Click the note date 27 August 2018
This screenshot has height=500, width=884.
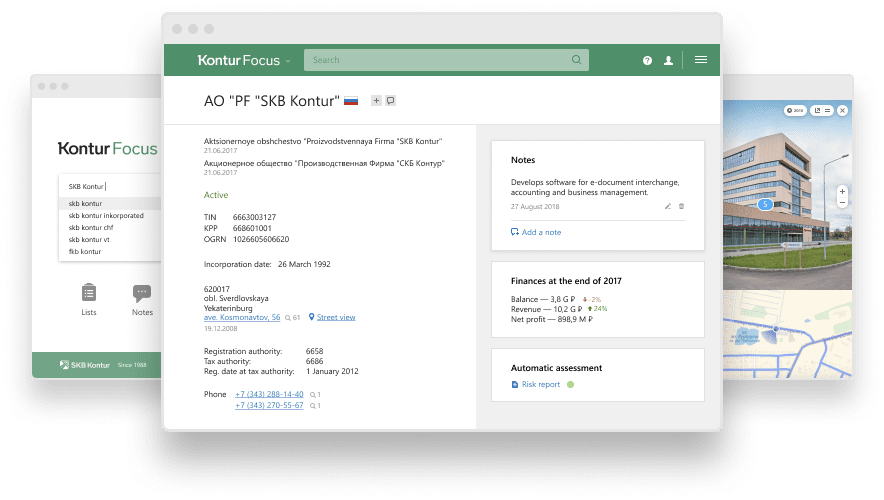[535, 207]
